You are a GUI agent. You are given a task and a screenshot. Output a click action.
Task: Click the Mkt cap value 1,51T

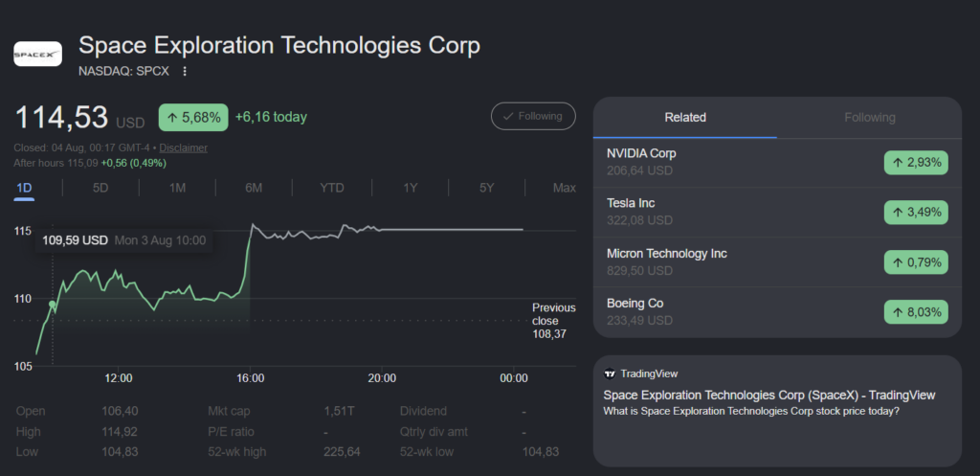[338, 412]
